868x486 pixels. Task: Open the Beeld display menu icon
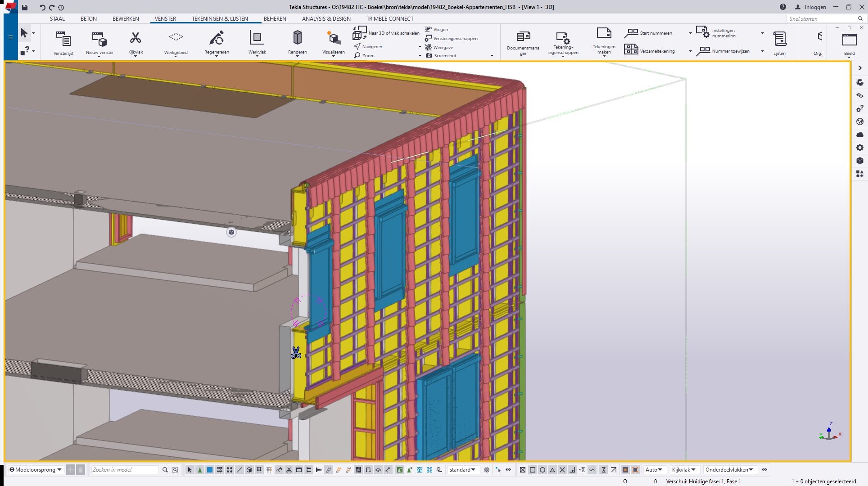click(849, 44)
